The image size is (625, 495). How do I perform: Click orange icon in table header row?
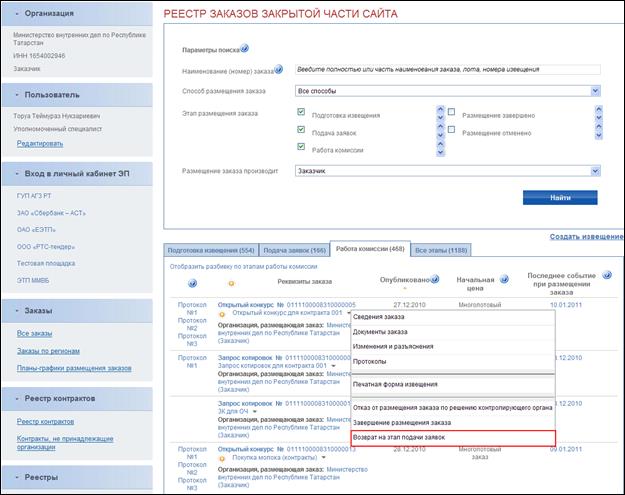(231, 283)
